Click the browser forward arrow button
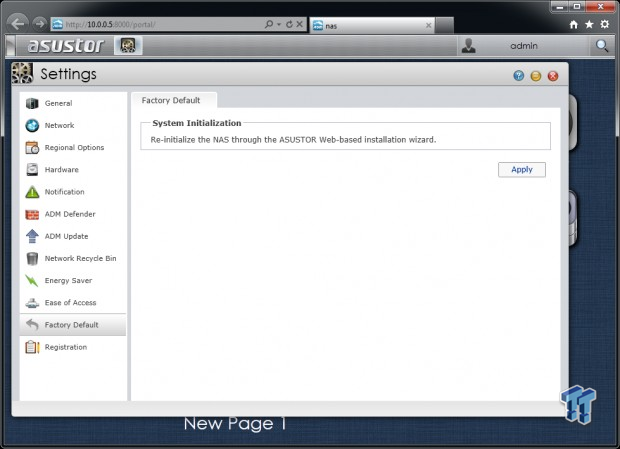The height and width of the screenshot is (449, 620). click(x=39, y=24)
